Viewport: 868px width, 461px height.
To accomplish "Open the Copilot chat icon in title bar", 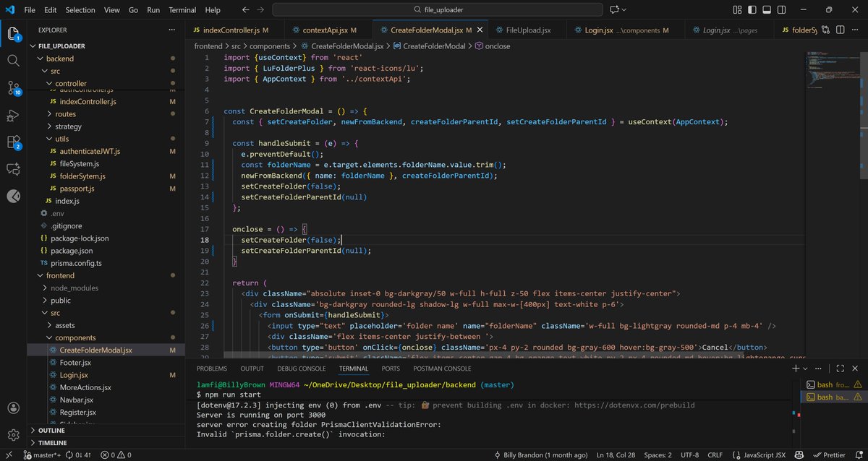I will tap(616, 10).
